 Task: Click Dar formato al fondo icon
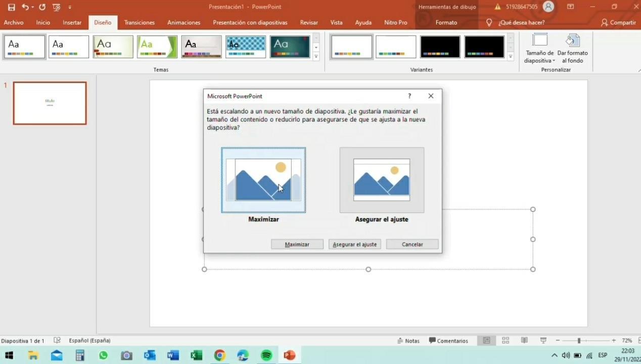click(572, 49)
